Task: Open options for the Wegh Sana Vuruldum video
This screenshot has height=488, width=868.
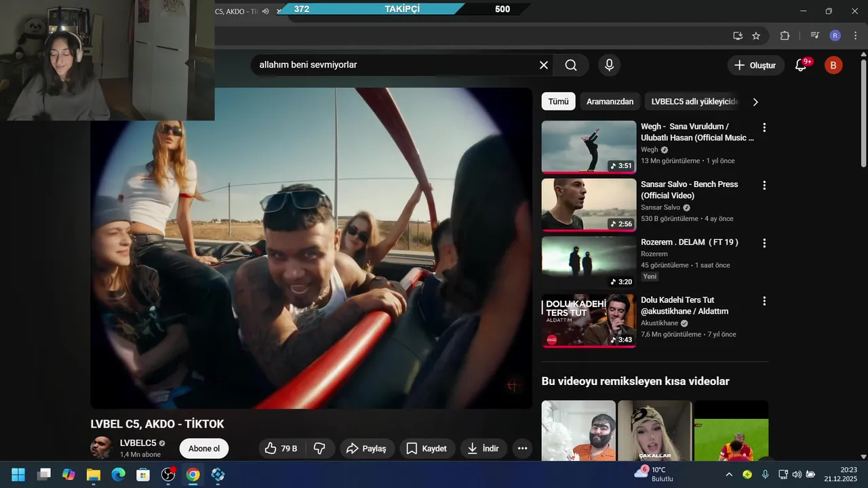Action: [764, 127]
